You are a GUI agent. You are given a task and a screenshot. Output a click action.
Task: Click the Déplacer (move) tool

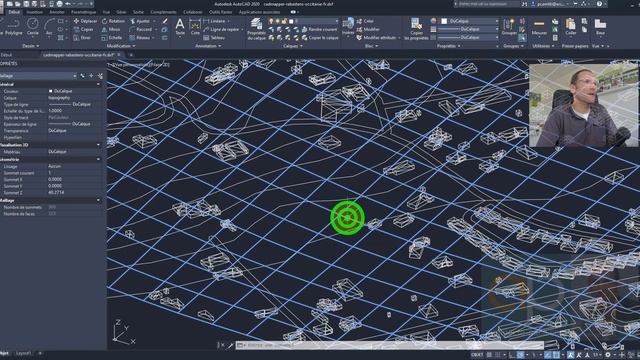pyautogui.click(x=85, y=21)
